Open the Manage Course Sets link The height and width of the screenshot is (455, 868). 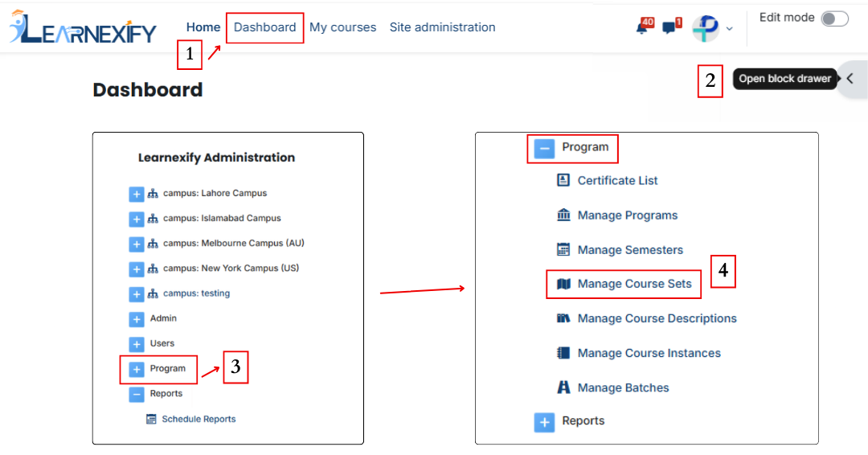click(634, 284)
